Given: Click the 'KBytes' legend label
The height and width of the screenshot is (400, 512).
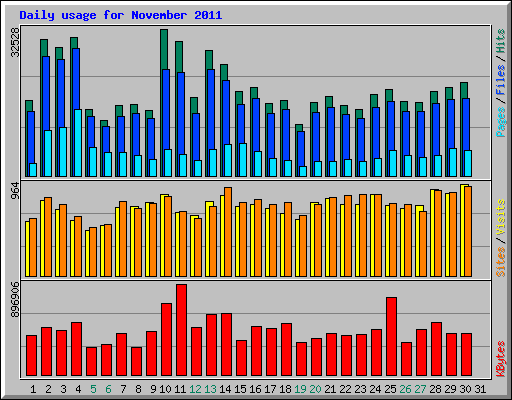Looking at the screenshot, I should [500, 359].
